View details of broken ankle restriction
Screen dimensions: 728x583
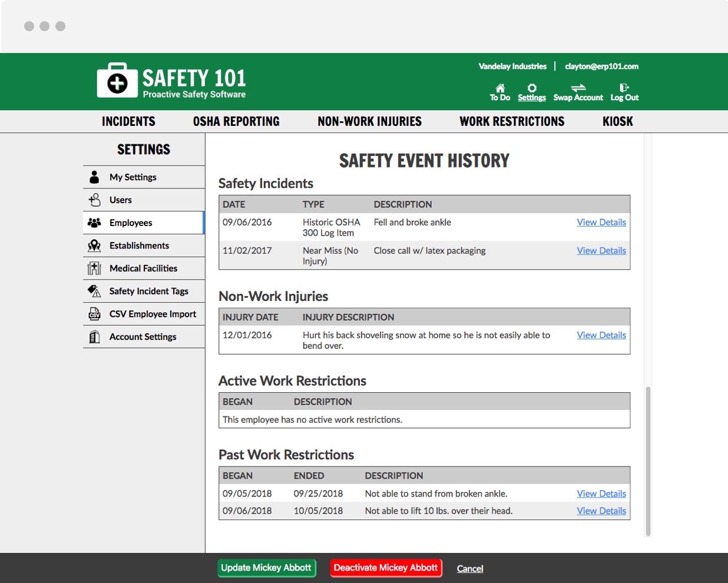[601, 493]
